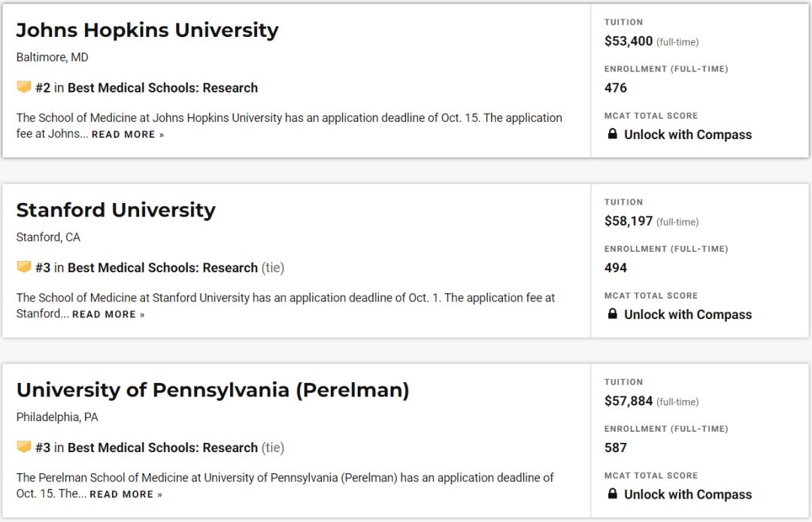This screenshot has width=812, height=522.
Task: Click Unlock with Compass for Johns Hopkins MCAT
Action: [687, 135]
